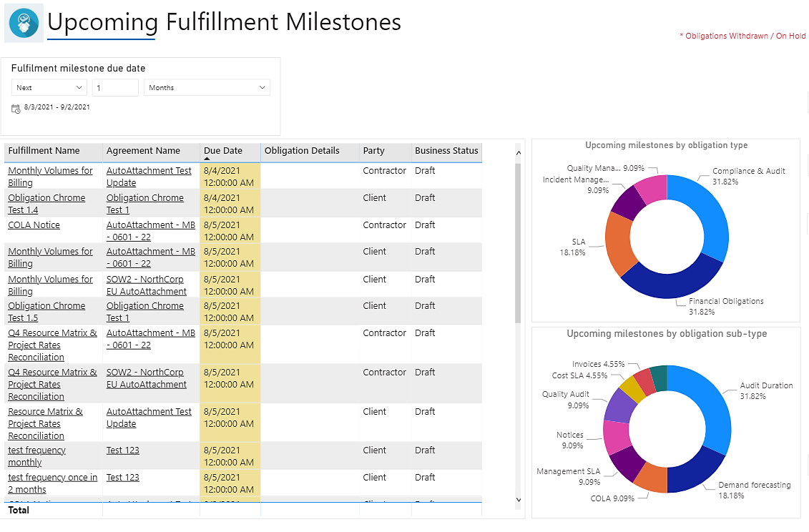This screenshot has width=809, height=532.
Task: Click the sort arrow under Due Date
Action: tap(207, 159)
